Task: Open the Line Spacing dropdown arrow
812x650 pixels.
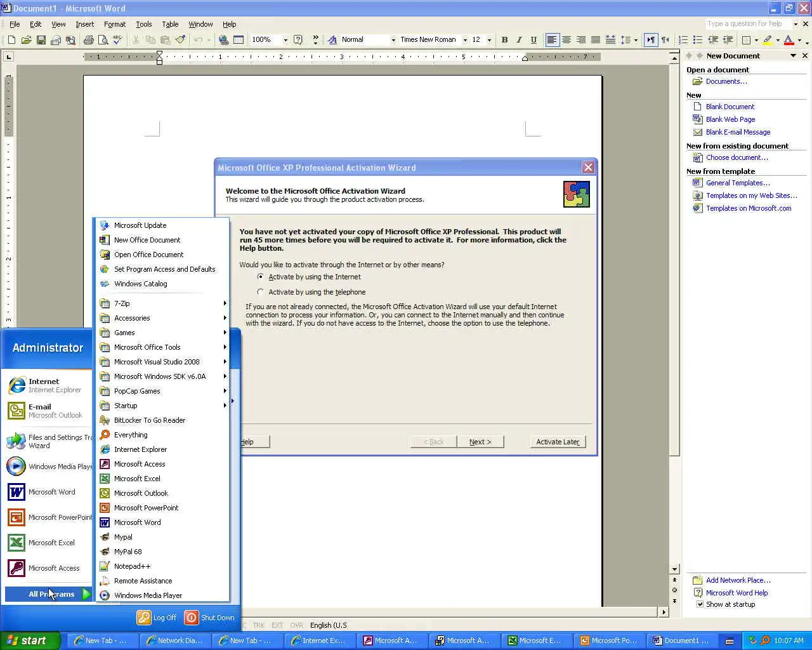Action: click(636, 40)
